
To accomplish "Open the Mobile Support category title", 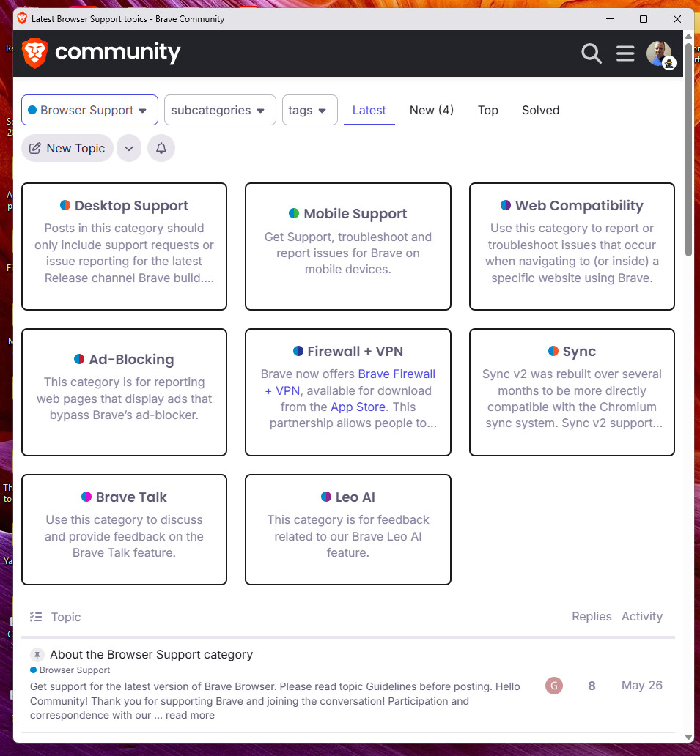I will 355,214.
